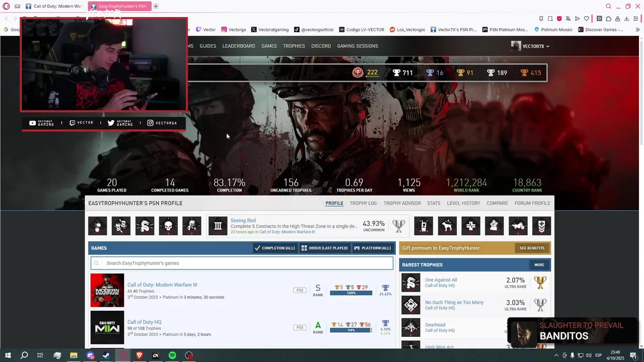The image size is (644, 362).
Task: Open the Opera menu logo
Action: 6,6
